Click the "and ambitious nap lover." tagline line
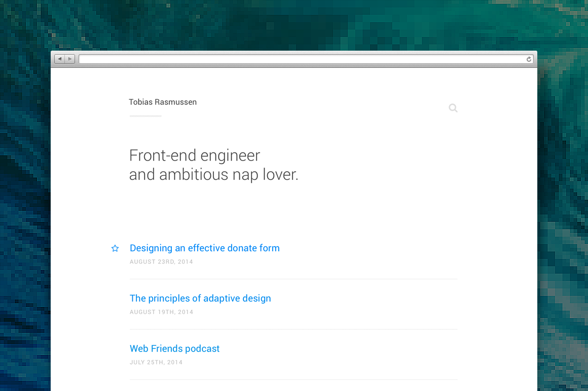This screenshot has height=391, width=588. 213,175
